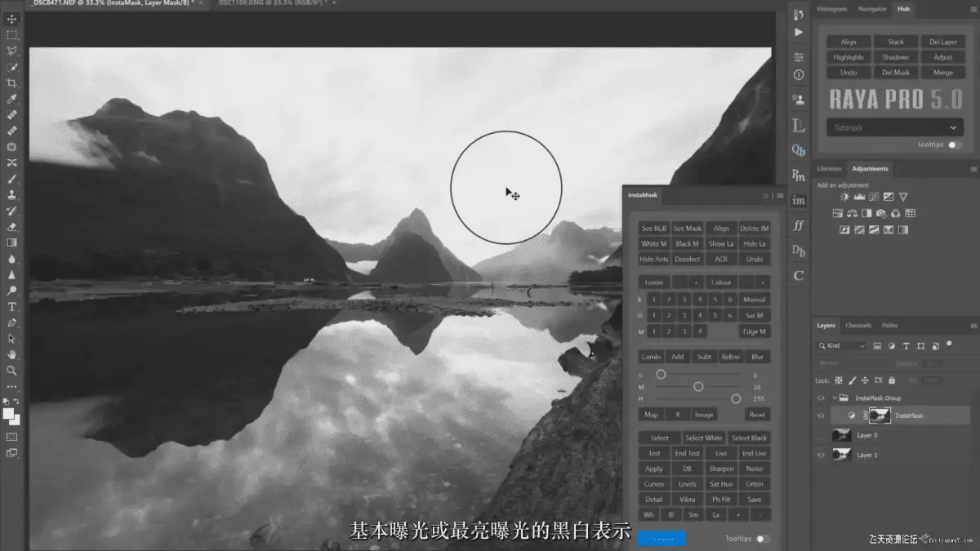Viewport: 980px width, 551px height.
Task: Open the Properties panel icon
Action: click(x=799, y=57)
